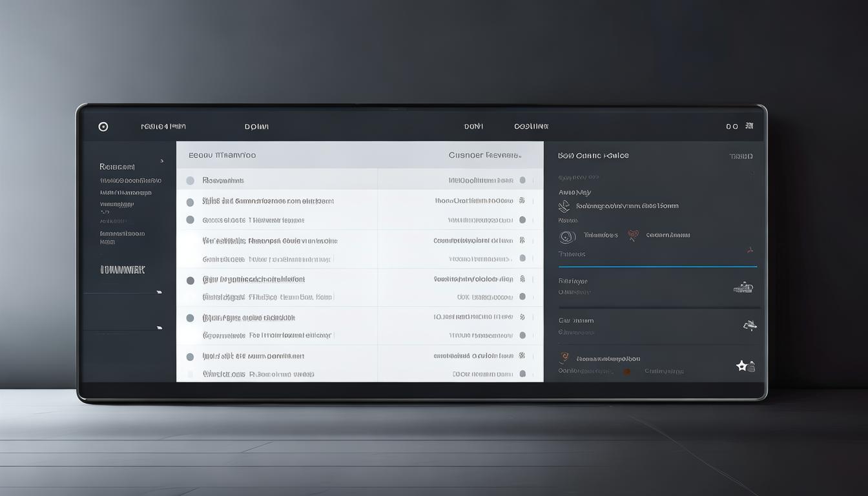This screenshot has width=868, height=496.
Task: Click the TBBD link in right panel header
Action: pyautogui.click(x=741, y=156)
